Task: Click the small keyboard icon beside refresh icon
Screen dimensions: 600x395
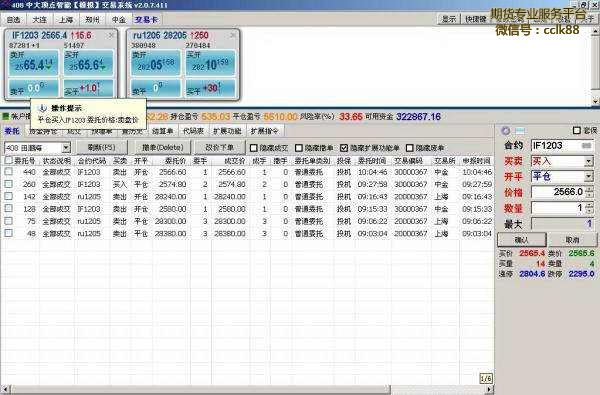Action: point(520,131)
